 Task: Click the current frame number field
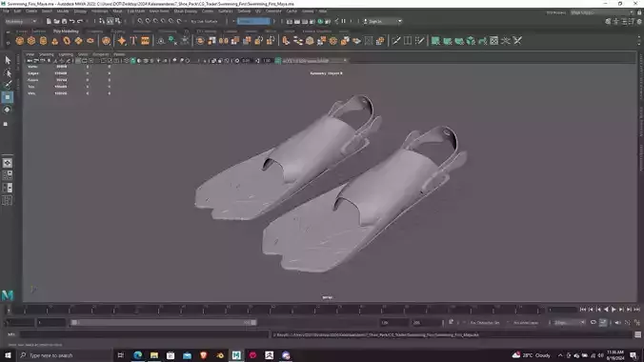562,310
